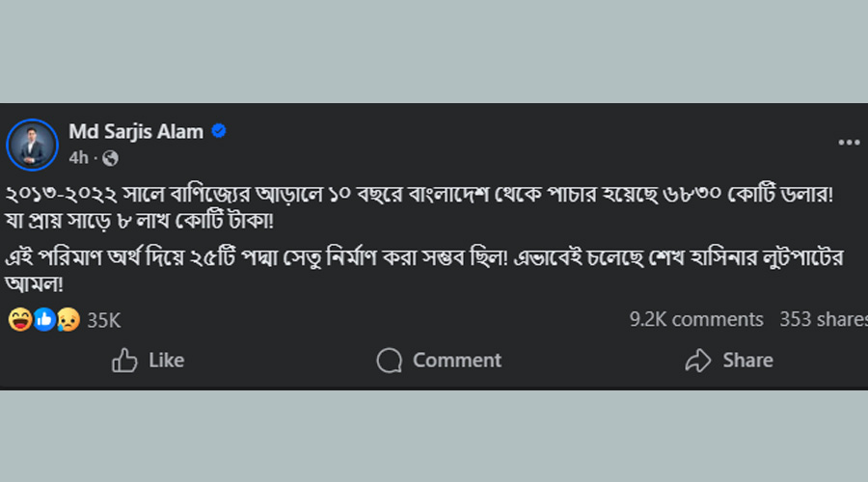This screenshot has height=482, width=868.
Task: View the 353 shares count
Action: [823, 319]
